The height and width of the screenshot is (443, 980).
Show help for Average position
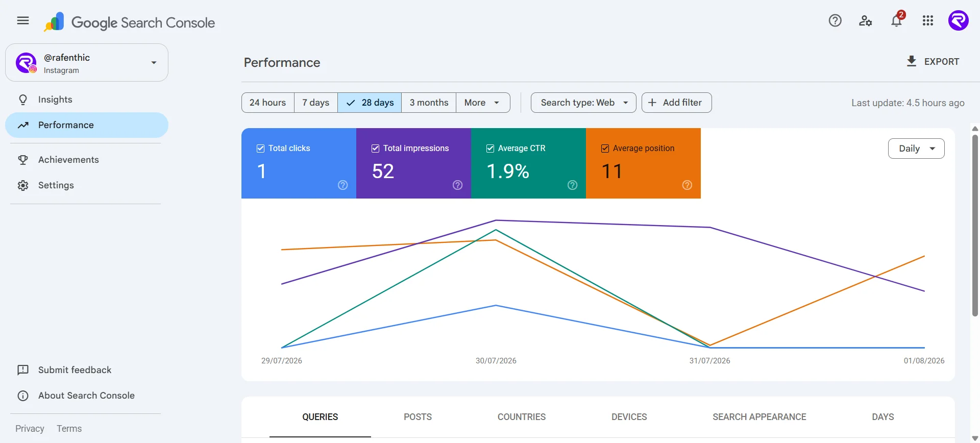[688, 185]
